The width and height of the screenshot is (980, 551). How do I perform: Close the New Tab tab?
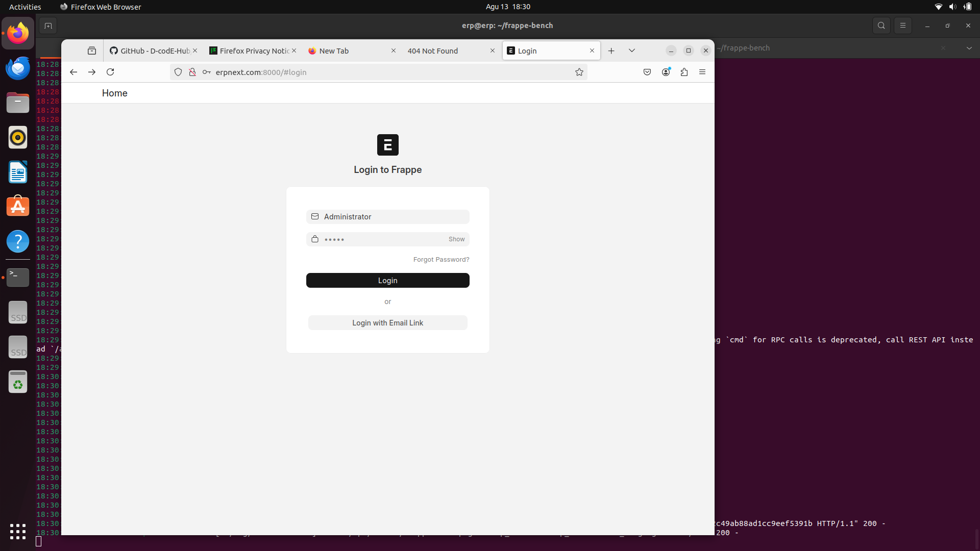tap(394, 51)
